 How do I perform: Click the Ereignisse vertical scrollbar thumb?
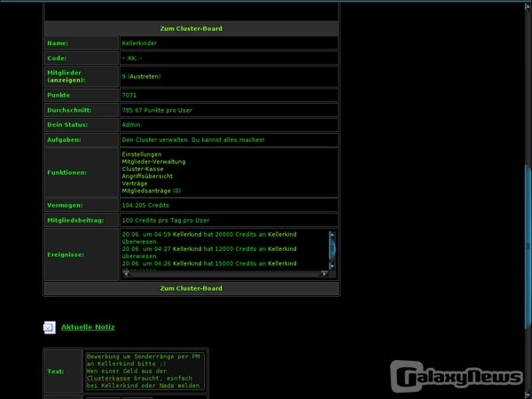coord(332,248)
